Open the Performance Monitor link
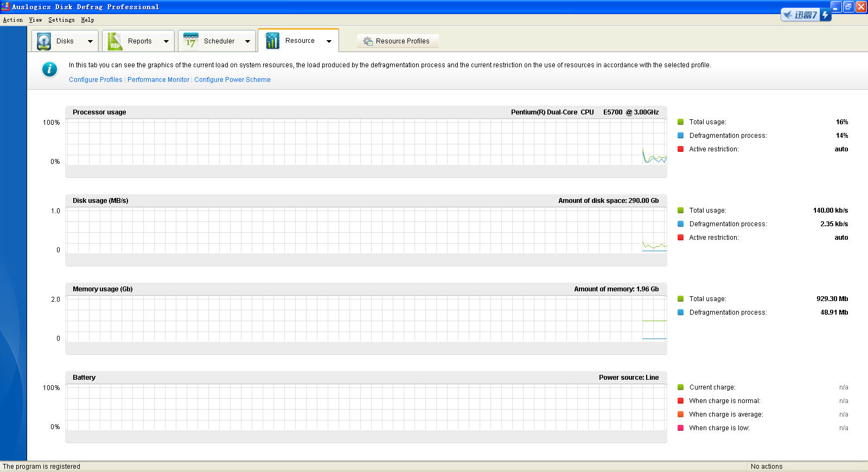Screen dimensions: 868x472 click(x=158, y=80)
